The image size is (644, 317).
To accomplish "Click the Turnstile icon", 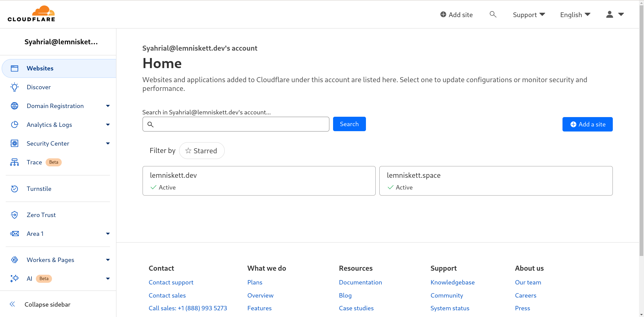I will pos(14,189).
